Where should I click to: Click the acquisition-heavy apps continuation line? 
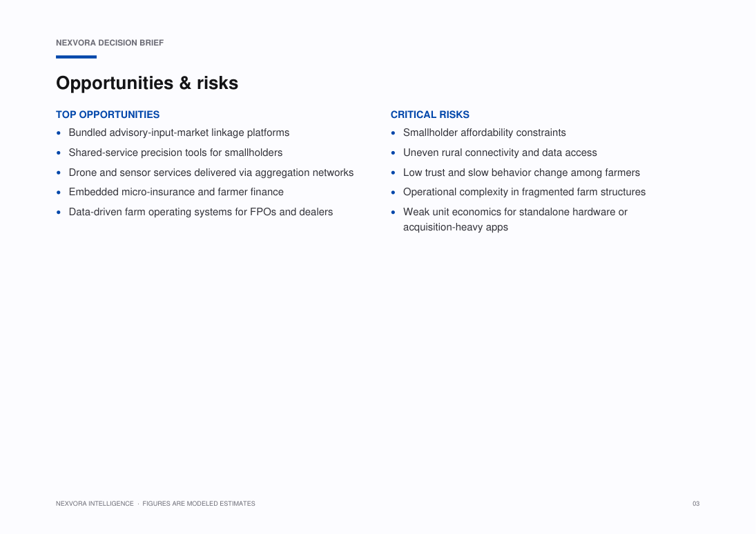pos(456,227)
